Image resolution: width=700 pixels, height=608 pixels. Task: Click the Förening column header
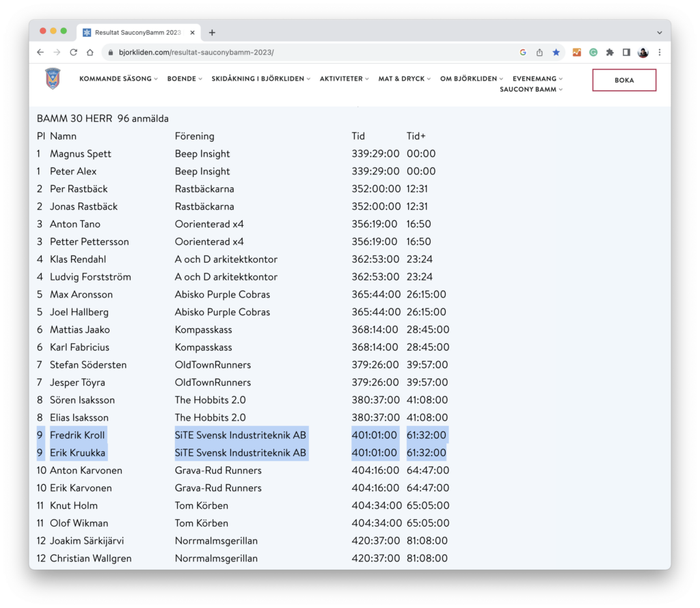pos(195,136)
